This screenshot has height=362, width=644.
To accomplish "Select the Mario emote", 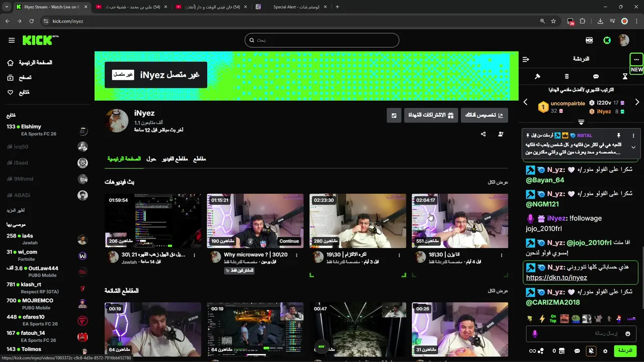I will pos(619,319).
